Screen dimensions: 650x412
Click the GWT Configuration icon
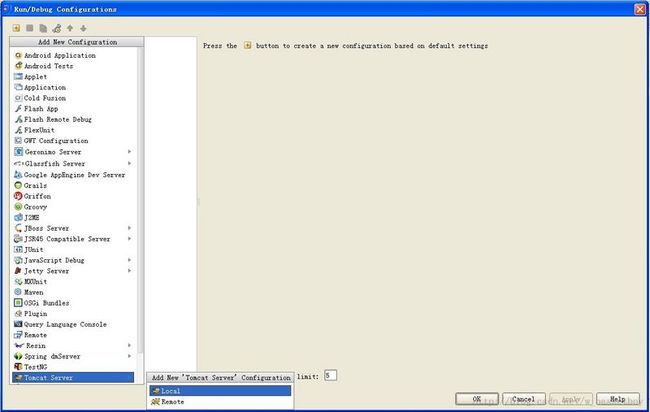pyautogui.click(x=18, y=141)
